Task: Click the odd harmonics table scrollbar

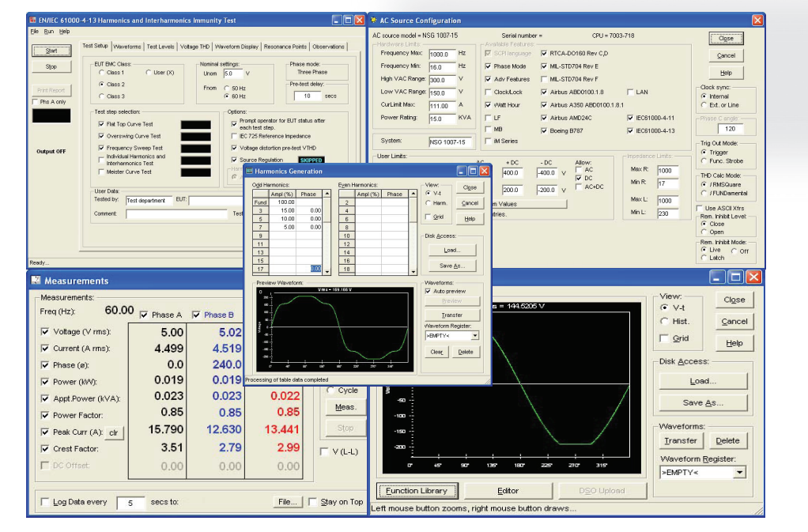Action: point(327,232)
